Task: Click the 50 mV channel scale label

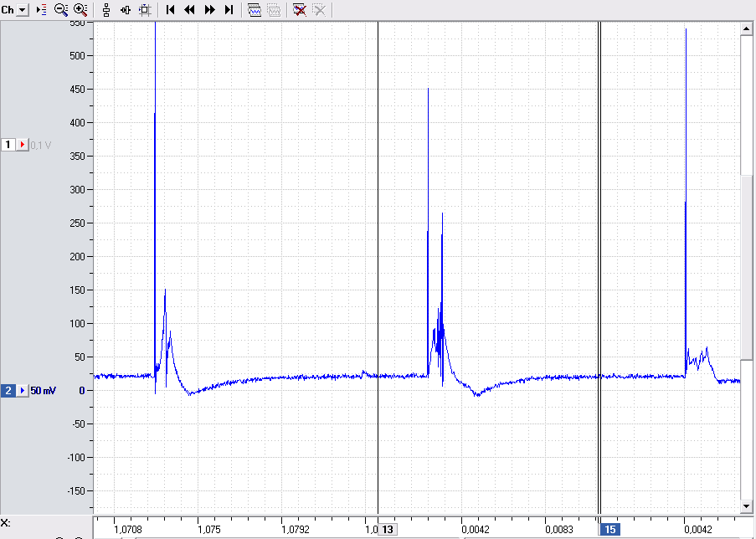Action: tap(44, 391)
